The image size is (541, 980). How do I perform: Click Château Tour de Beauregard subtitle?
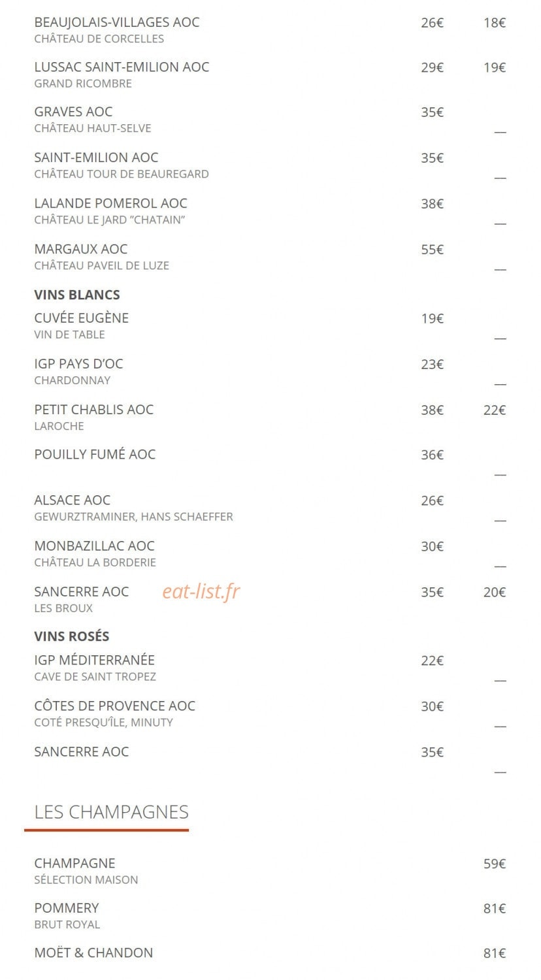(122, 174)
